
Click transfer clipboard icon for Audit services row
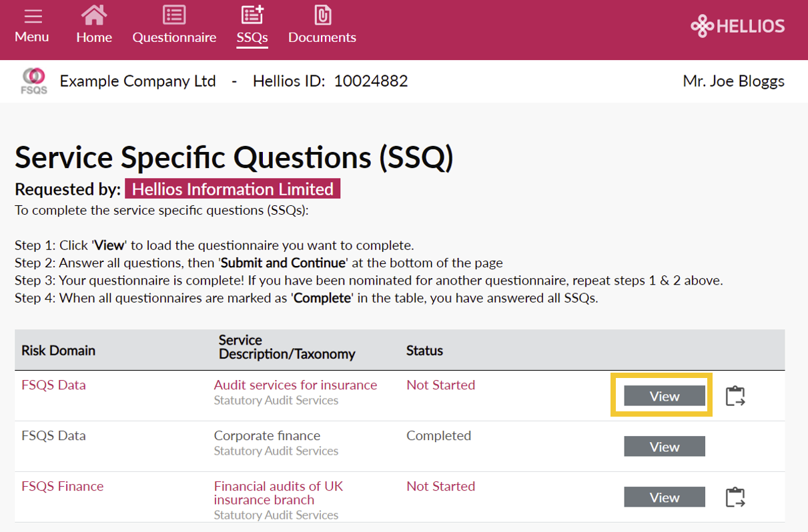pyautogui.click(x=735, y=396)
